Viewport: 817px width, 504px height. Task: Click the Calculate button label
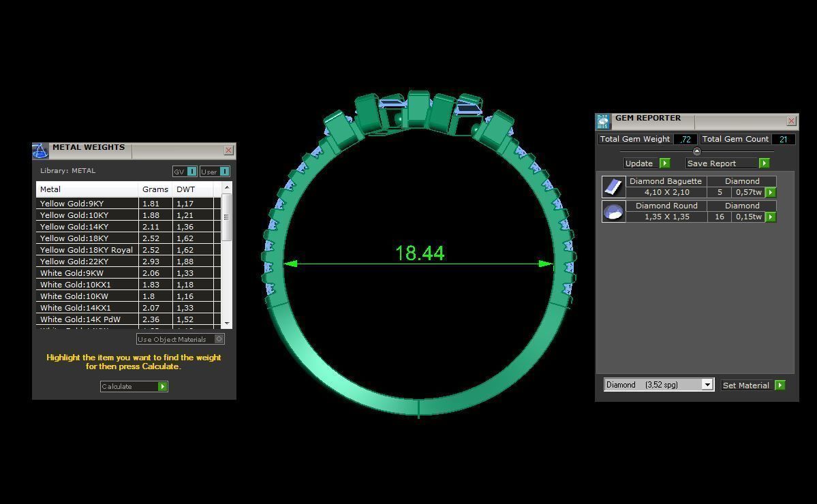click(x=117, y=386)
